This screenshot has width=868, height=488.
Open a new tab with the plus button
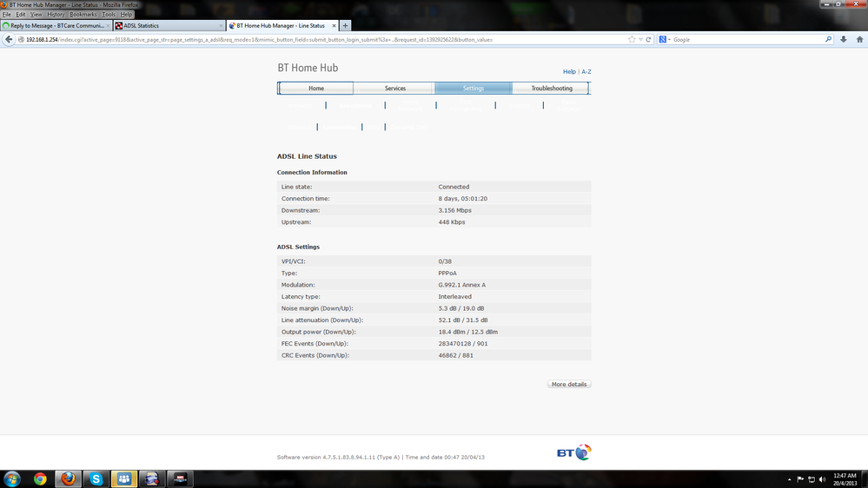pyautogui.click(x=345, y=25)
